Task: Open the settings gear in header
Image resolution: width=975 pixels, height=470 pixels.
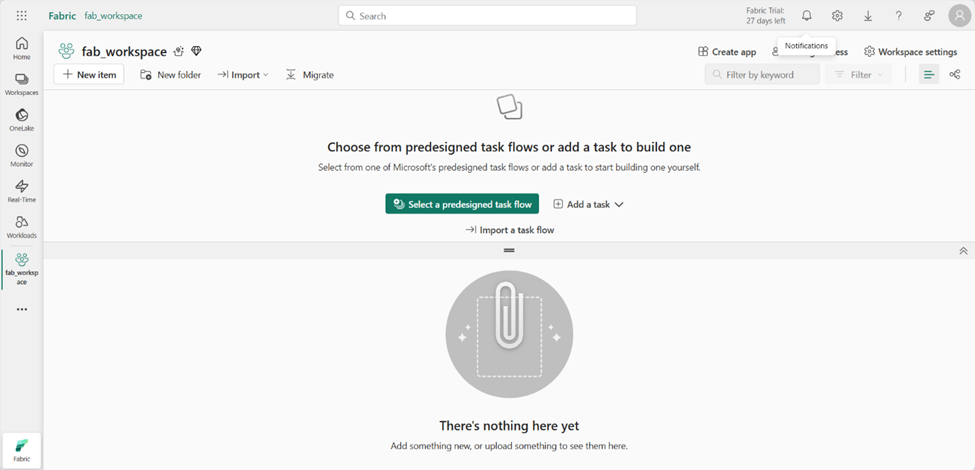Action: pos(838,16)
